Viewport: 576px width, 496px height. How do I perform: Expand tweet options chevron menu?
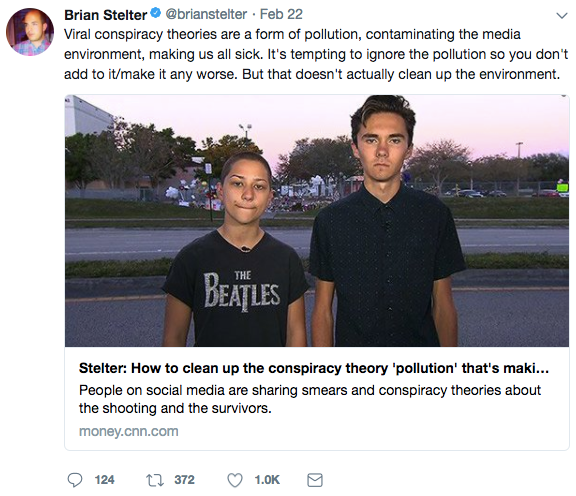coord(562,16)
